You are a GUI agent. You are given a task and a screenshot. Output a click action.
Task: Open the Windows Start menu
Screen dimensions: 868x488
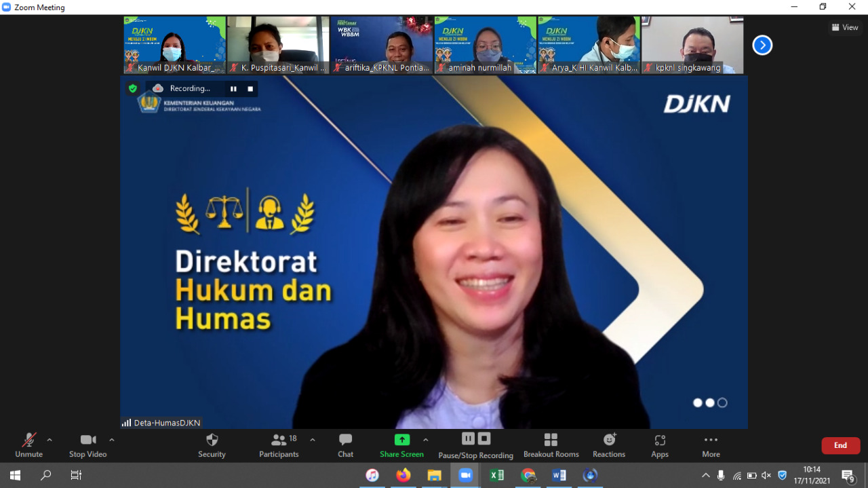[x=15, y=475]
